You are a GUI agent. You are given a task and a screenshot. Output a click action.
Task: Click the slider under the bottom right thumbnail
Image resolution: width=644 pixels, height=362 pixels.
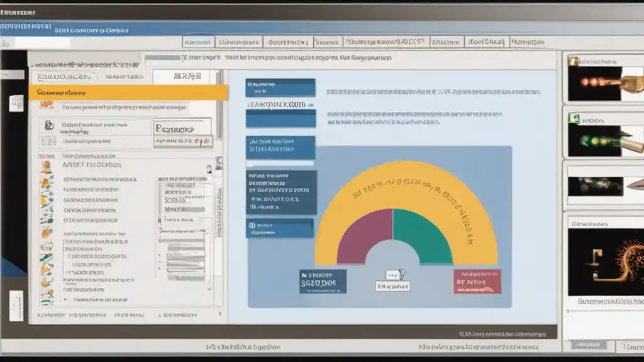(606, 311)
